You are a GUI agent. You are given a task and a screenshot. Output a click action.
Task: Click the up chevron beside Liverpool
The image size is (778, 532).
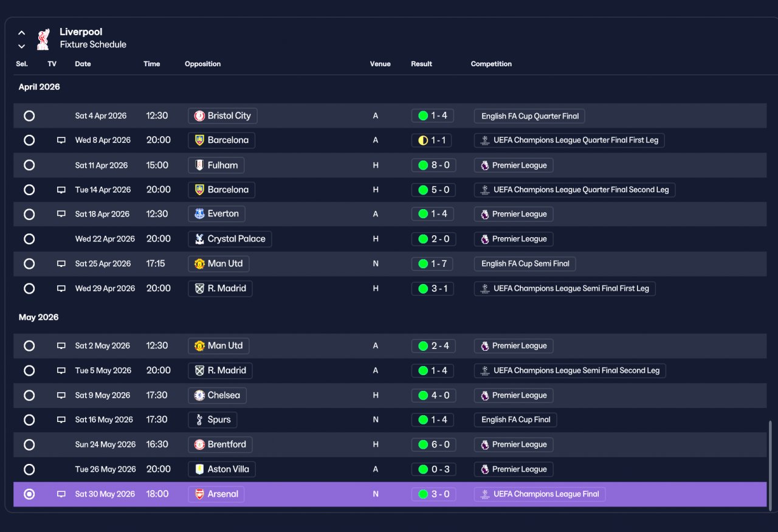pyautogui.click(x=22, y=33)
